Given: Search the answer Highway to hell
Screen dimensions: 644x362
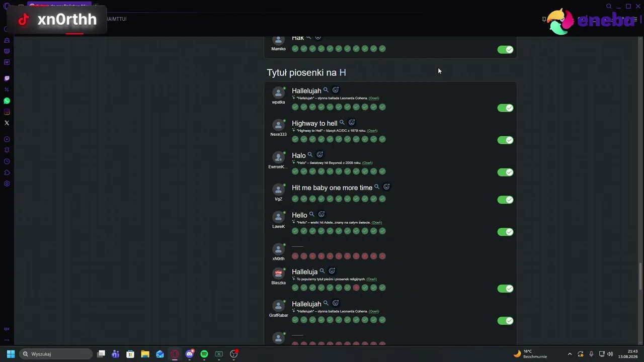Looking at the screenshot, I should coord(342,122).
